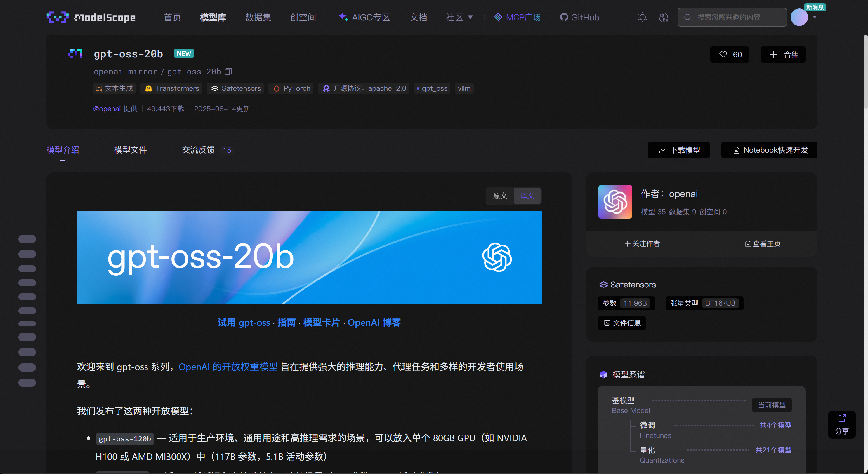Open Notebook快速开发

click(x=769, y=150)
